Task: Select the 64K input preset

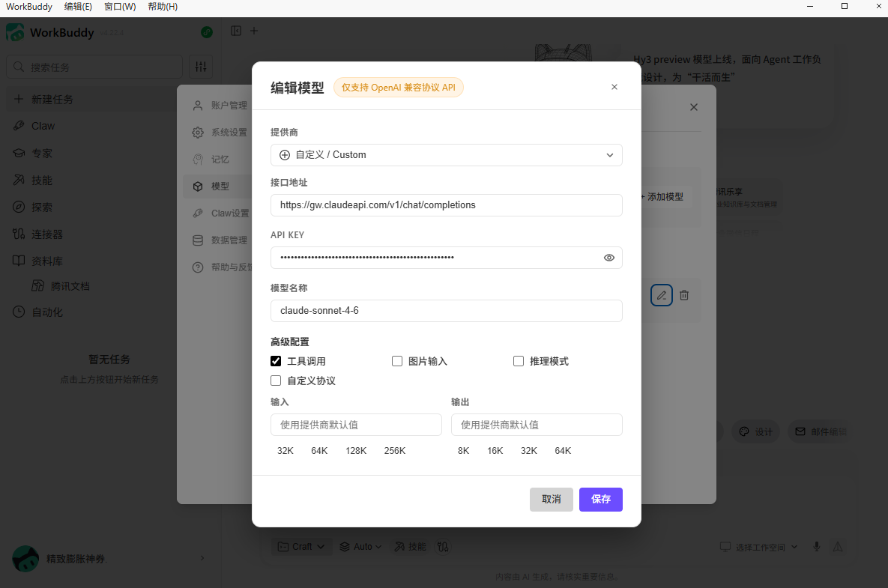Action: (319, 451)
